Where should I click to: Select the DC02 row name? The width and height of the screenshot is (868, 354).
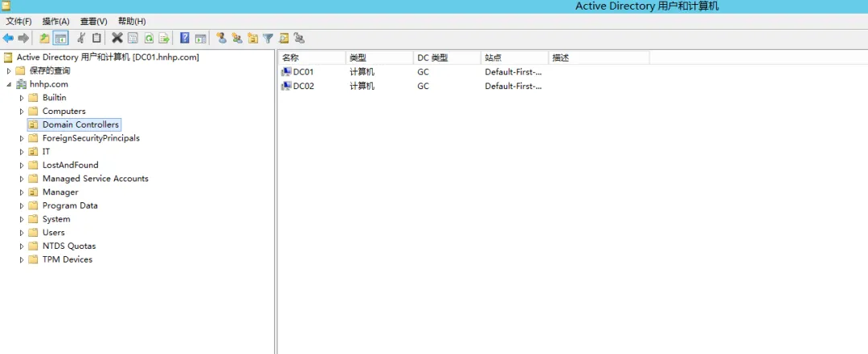click(303, 86)
